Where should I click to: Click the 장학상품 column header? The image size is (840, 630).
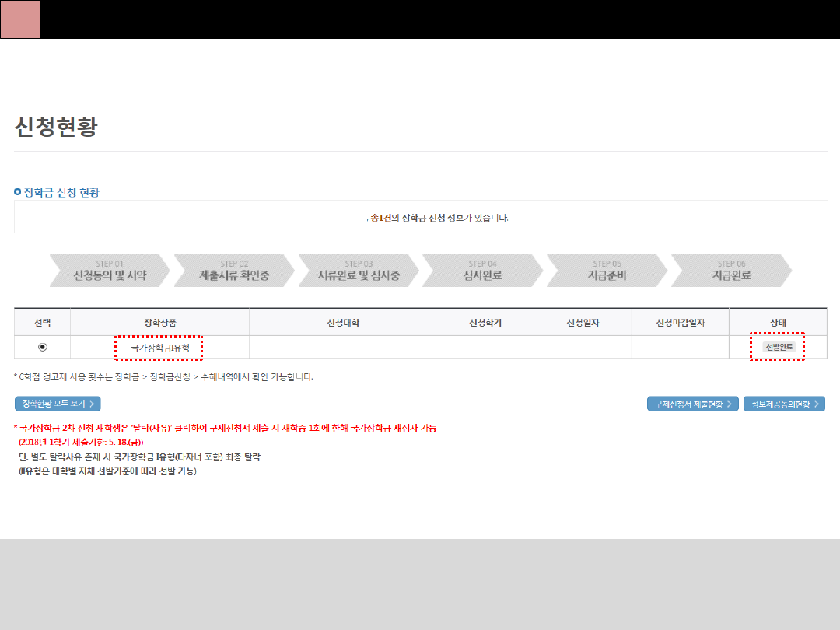[x=159, y=322]
